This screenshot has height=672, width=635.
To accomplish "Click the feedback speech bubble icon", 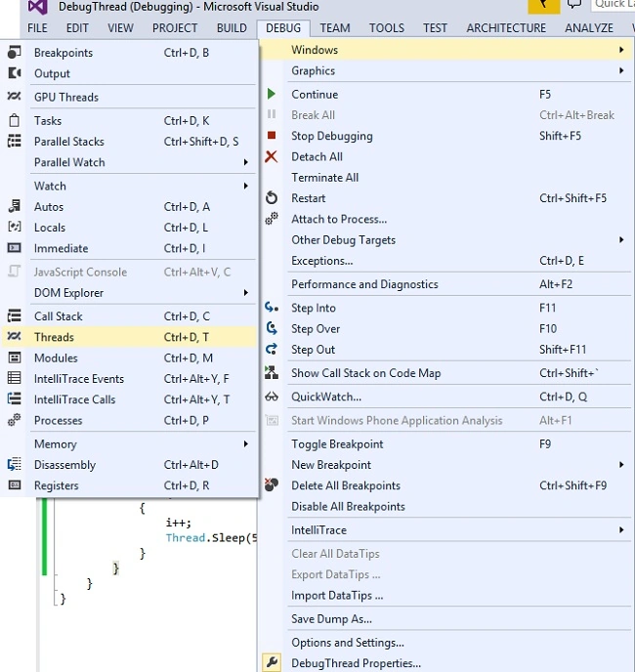I will [x=574, y=4].
